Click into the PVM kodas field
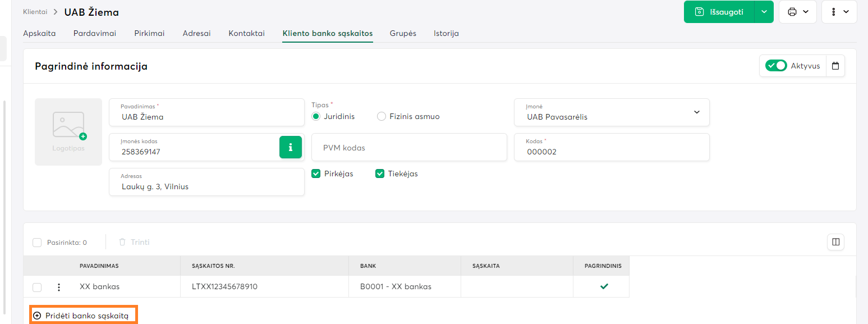The height and width of the screenshot is (324, 868). 408,148
